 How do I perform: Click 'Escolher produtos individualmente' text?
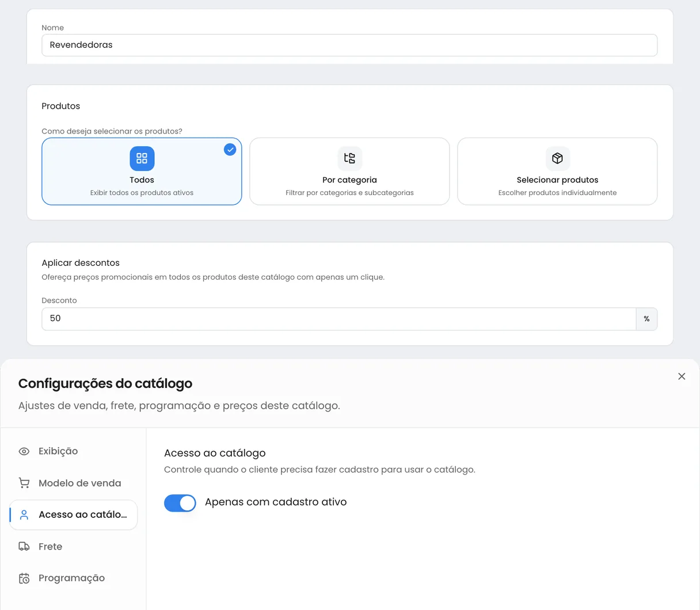(x=557, y=193)
